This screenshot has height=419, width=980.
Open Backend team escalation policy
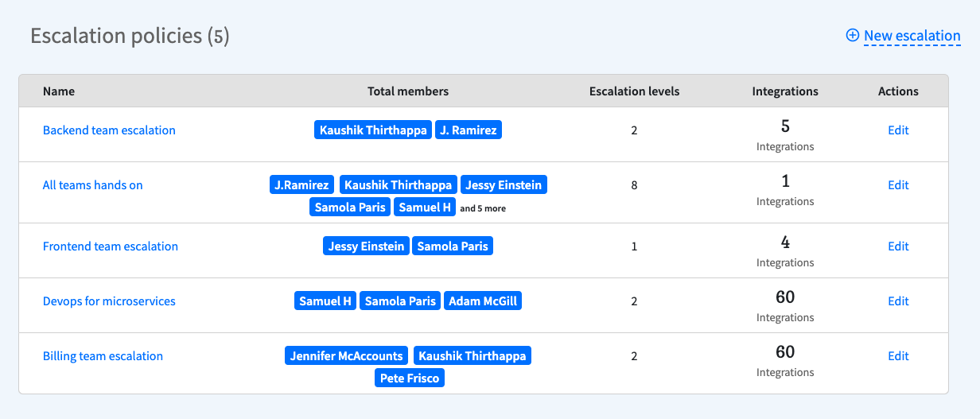point(109,130)
